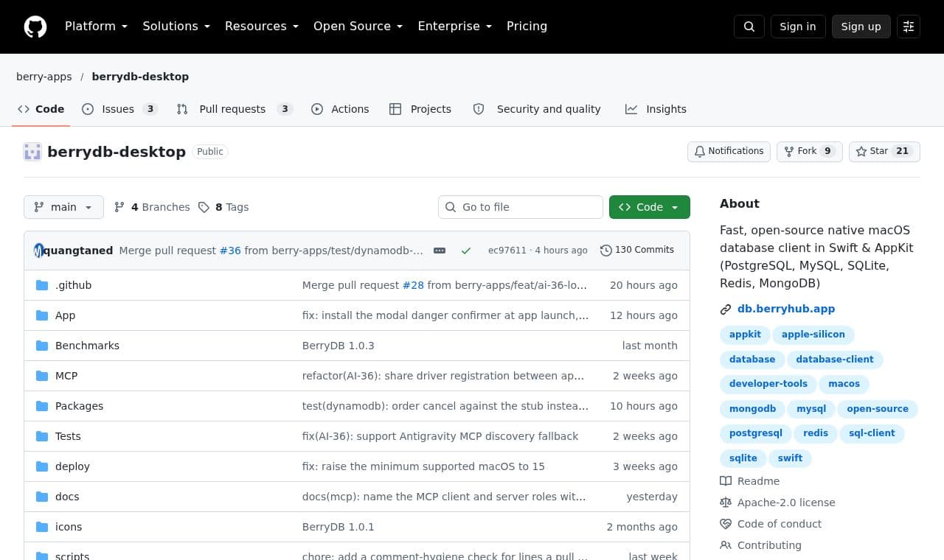The image size is (944, 560).
Task: Open the Actions tab
Action: point(340,109)
